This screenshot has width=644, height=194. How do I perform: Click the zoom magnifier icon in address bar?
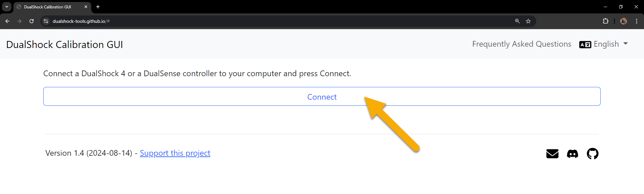(517, 21)
